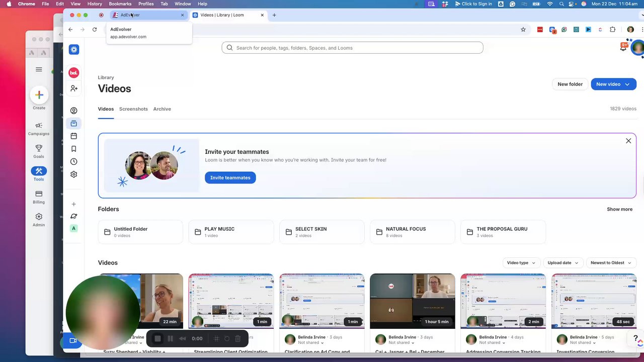Click Show more folders link
Screen dimensions: 644x362
[x=619, y=209]
